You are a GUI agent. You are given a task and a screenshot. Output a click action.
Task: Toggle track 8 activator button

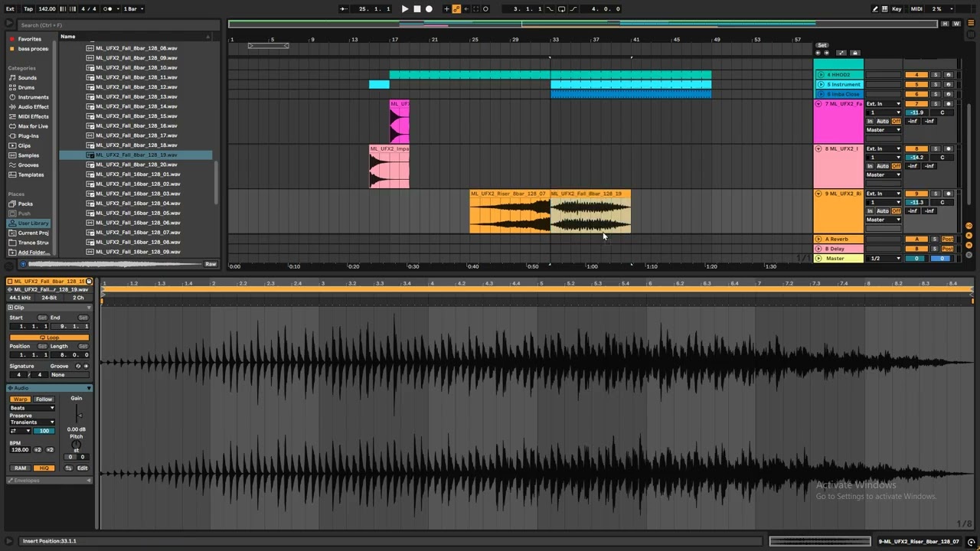tap(916, 148)
